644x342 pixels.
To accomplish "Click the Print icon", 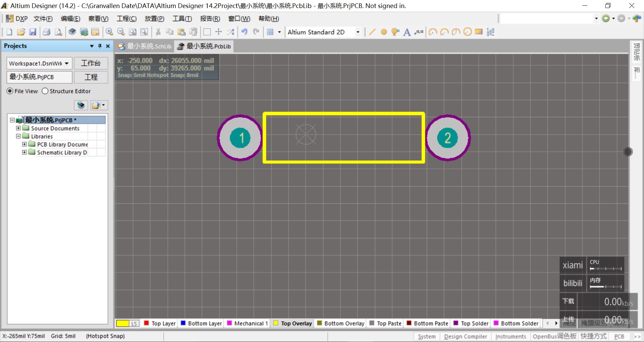I will pyautogui.click(x=47, y=32).
